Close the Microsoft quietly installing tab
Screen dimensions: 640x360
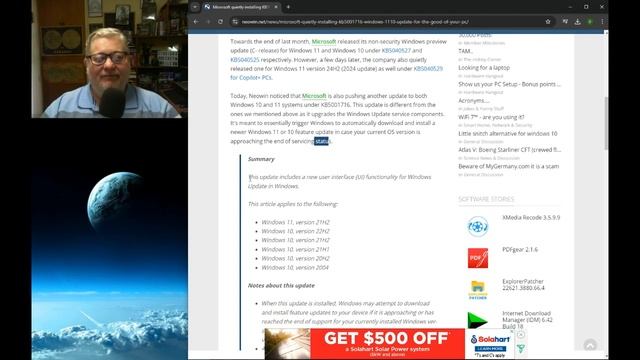click(x=276, y=7)
